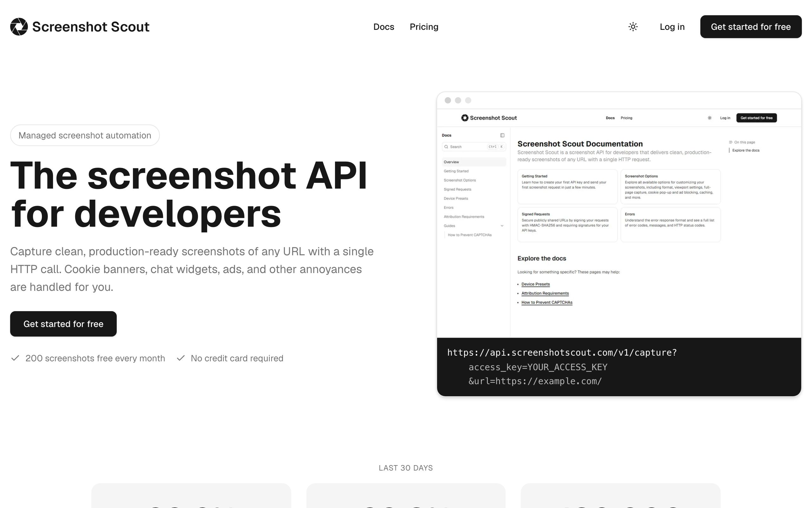812x508 pixels.
Task: Select Screenshot Options in preview sidebar
Action: point(460,180)
